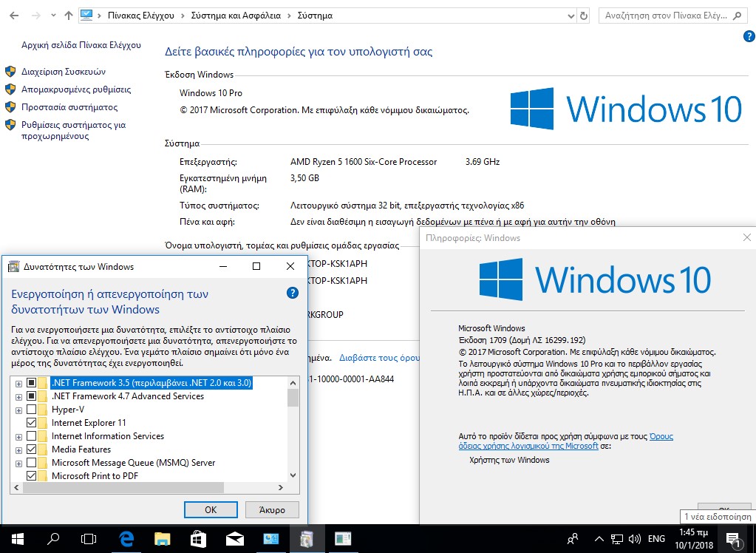Select Internet Explorer 11 feature row
Viewport: 756px width, 553px height.
click(89, 423)
